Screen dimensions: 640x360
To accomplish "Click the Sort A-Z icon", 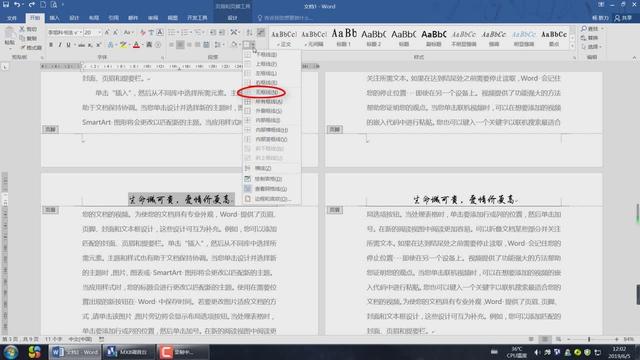I will tap(249, 32).
